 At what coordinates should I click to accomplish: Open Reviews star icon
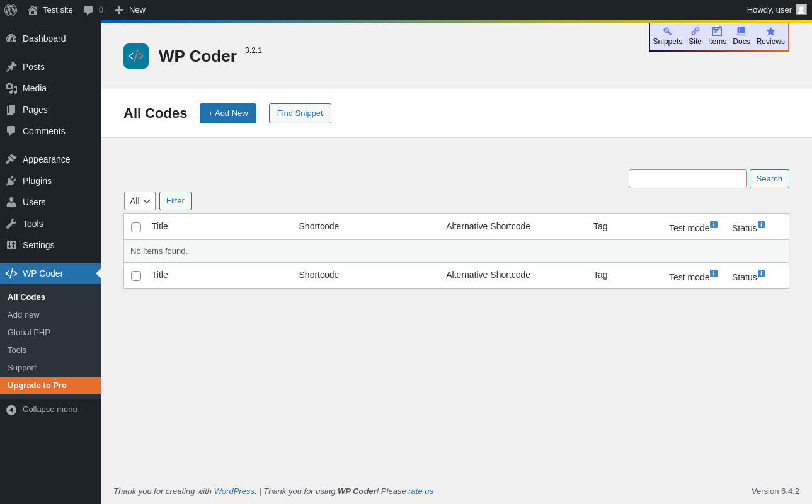pos(770,31)
